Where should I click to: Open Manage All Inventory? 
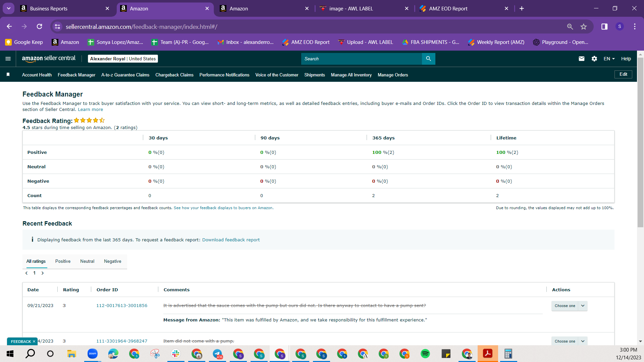tap(351, 75)
